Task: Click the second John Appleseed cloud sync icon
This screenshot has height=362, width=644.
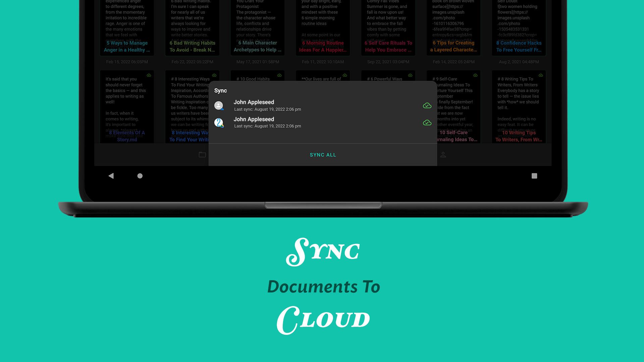Action: (427, 123)
